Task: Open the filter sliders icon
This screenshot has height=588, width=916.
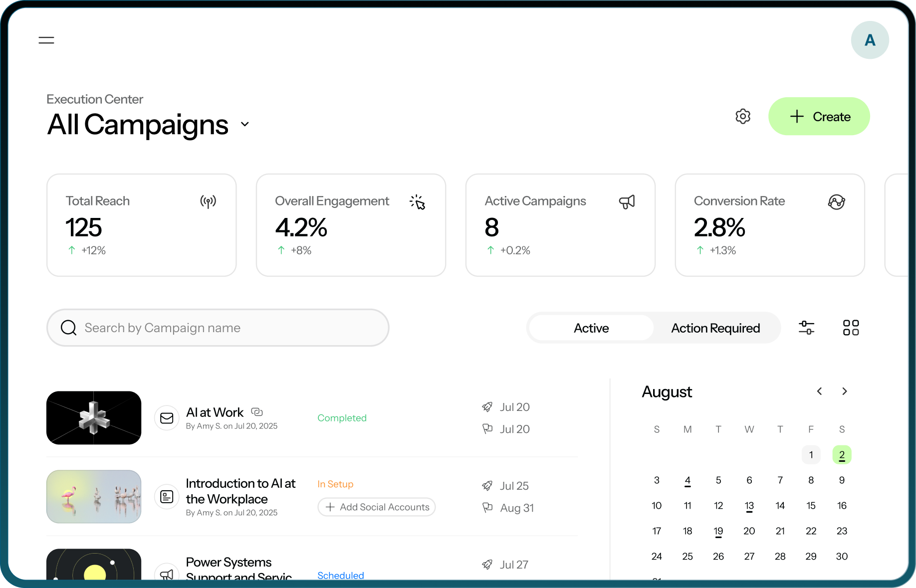Action: coord(806,328)
